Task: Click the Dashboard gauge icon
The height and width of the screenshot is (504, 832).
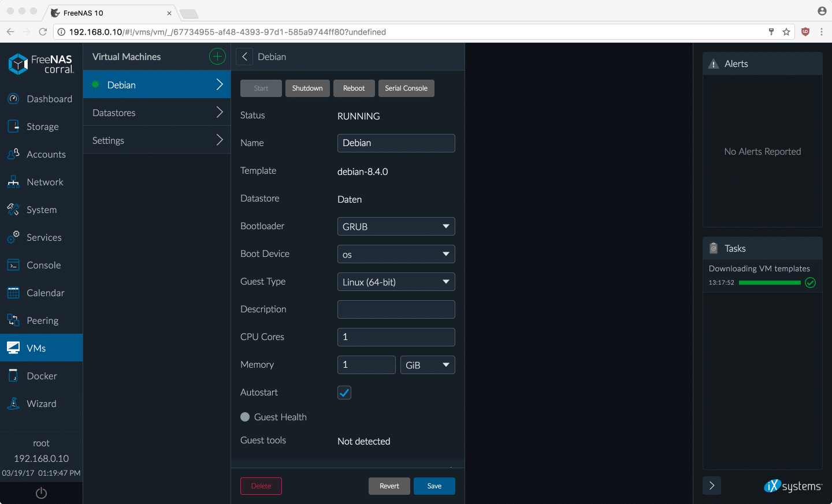Action: coord(13,99)
